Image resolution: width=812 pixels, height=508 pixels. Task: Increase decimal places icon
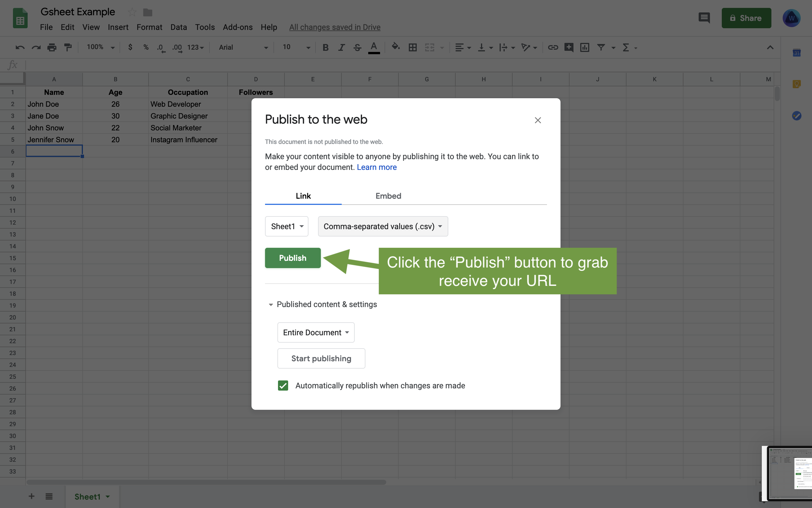[177, 48]
